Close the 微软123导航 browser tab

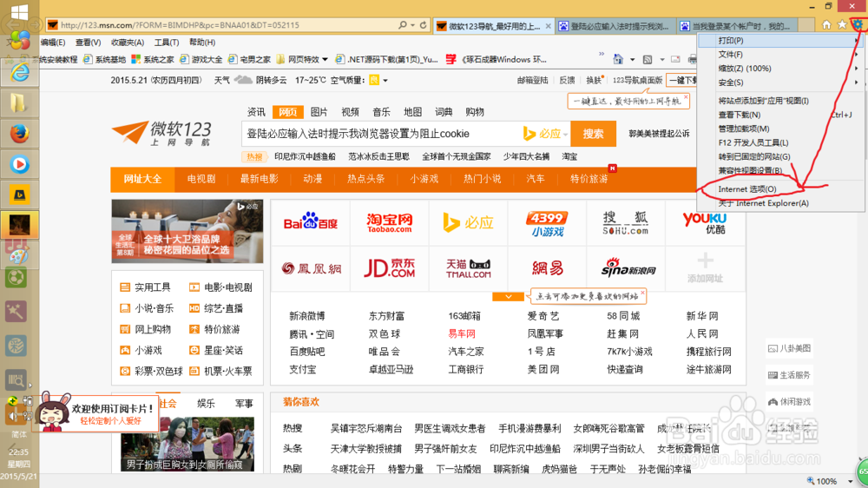pyautogui.click(x=548, y=26)
